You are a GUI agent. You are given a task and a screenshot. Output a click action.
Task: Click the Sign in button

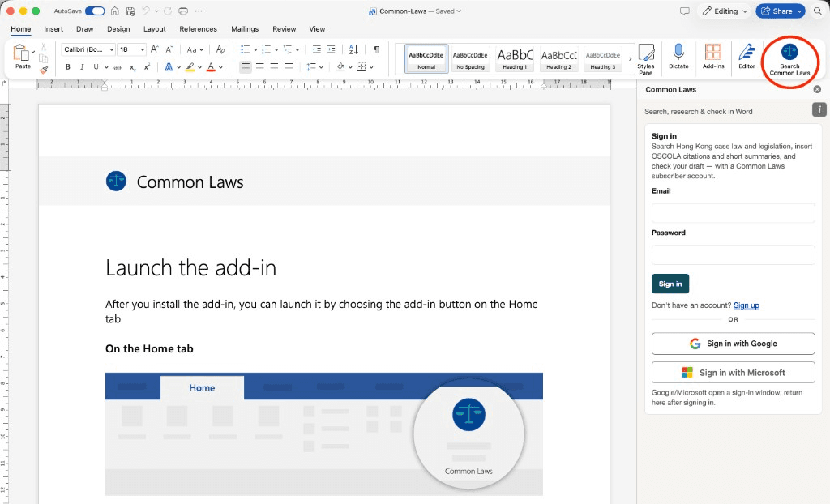pos(670,284)
